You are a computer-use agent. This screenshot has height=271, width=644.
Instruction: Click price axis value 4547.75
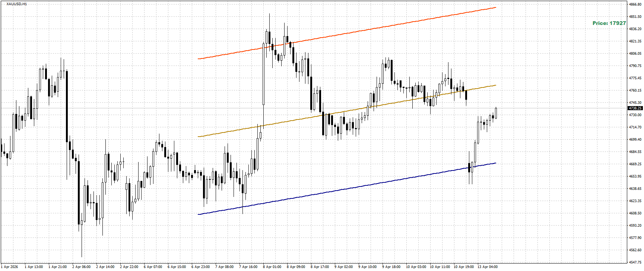pos(635,262)
